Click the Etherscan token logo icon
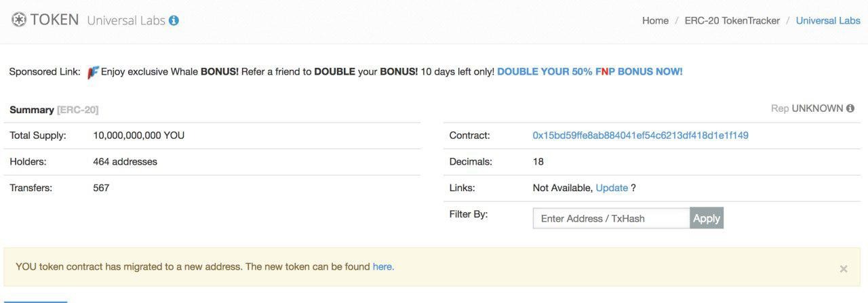 tap(19, 20)
